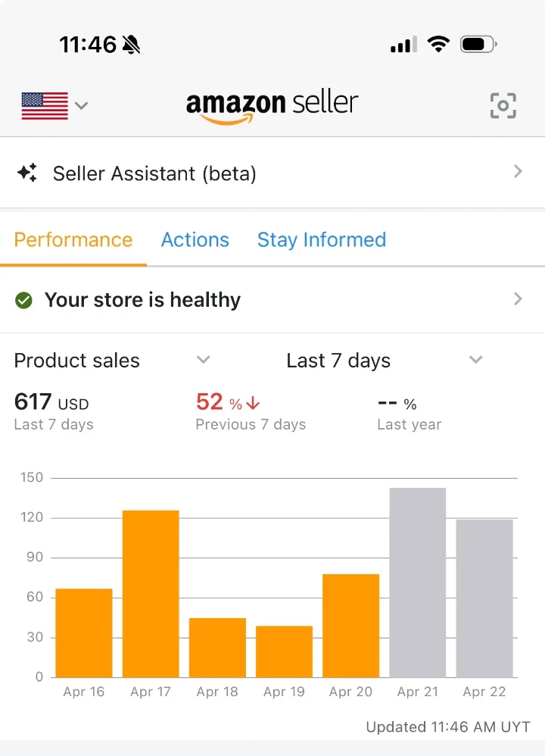Viewport: 545px width, 756px height.
Task: Tap the orange Apr 17 sales bar
Action: click(151, 594)
